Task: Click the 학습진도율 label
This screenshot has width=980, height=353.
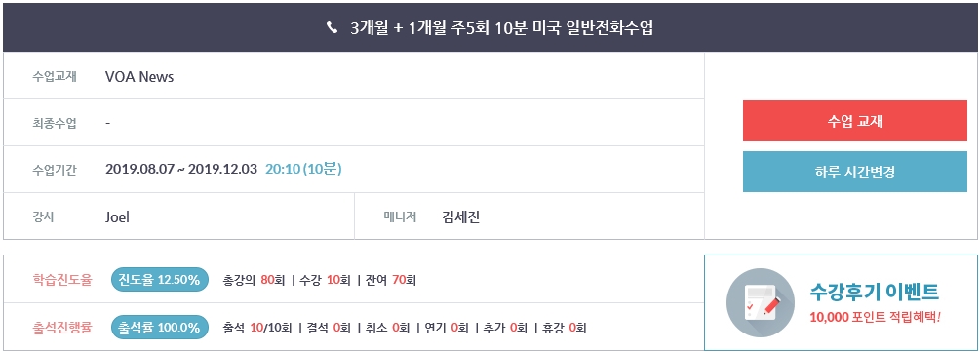Action: [62, 280]
